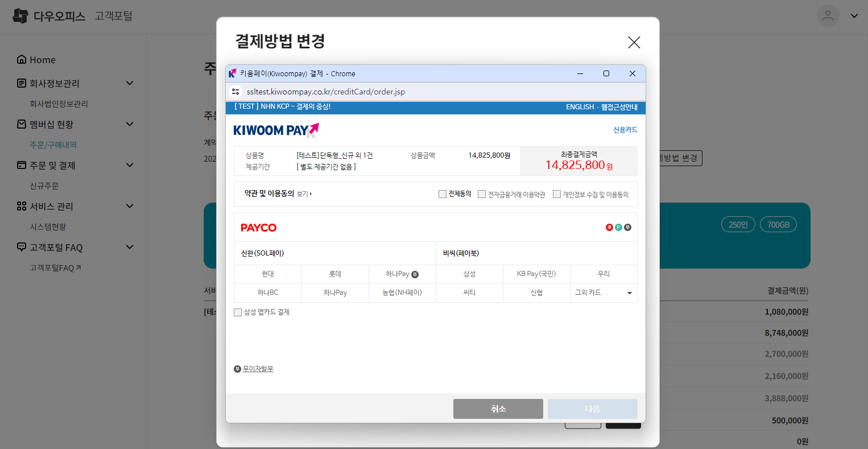Choose the 삼성 card option
The height and width of the screenshot is (449, 868).
(469, 274)
